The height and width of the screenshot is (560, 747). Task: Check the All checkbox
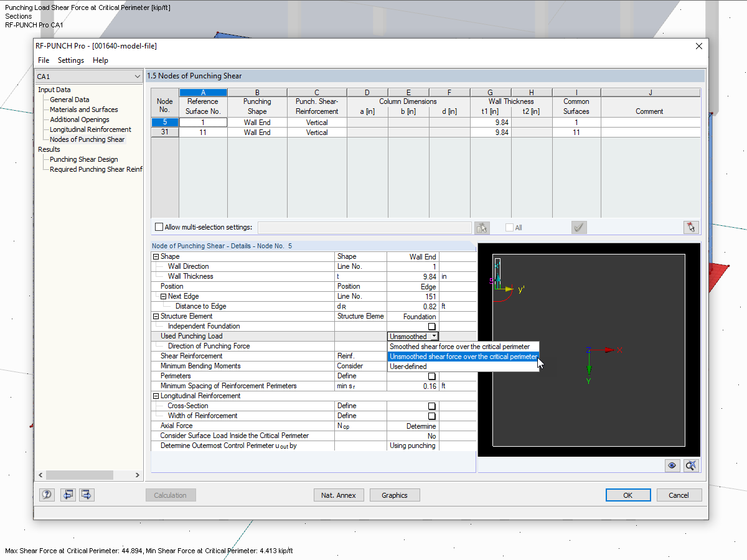coord(509,227)
